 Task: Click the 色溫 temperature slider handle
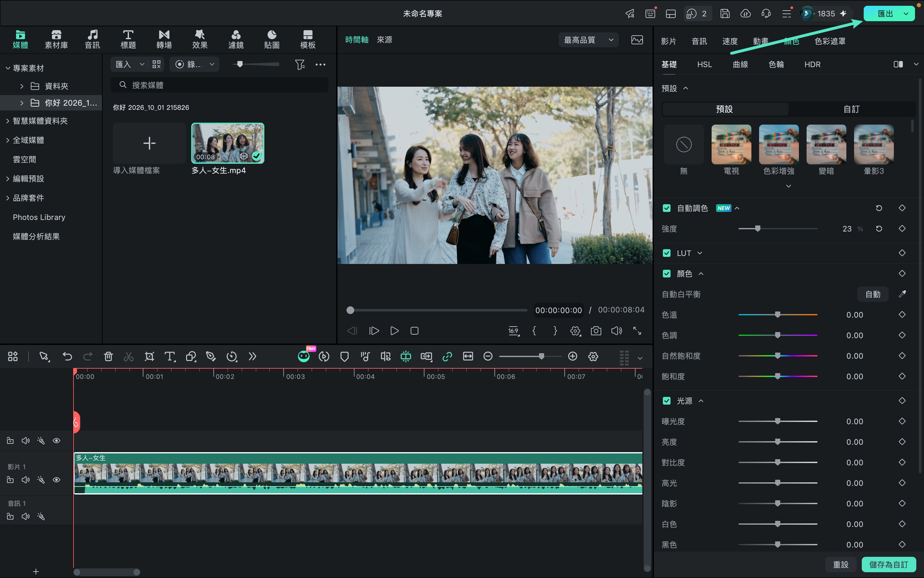pos(777,314)
